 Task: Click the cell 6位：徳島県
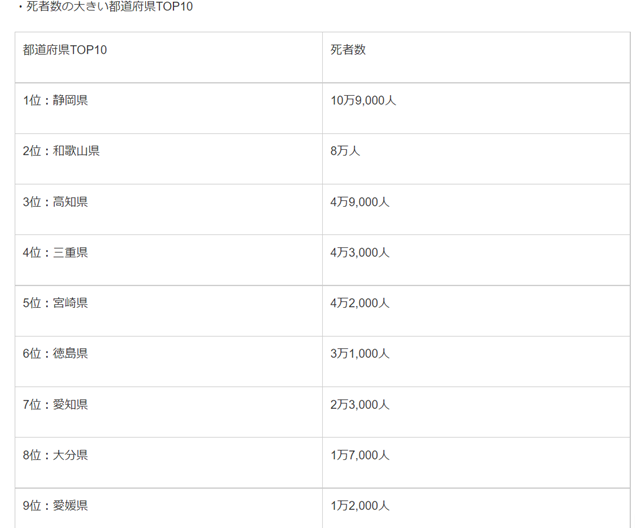point(55,353)
